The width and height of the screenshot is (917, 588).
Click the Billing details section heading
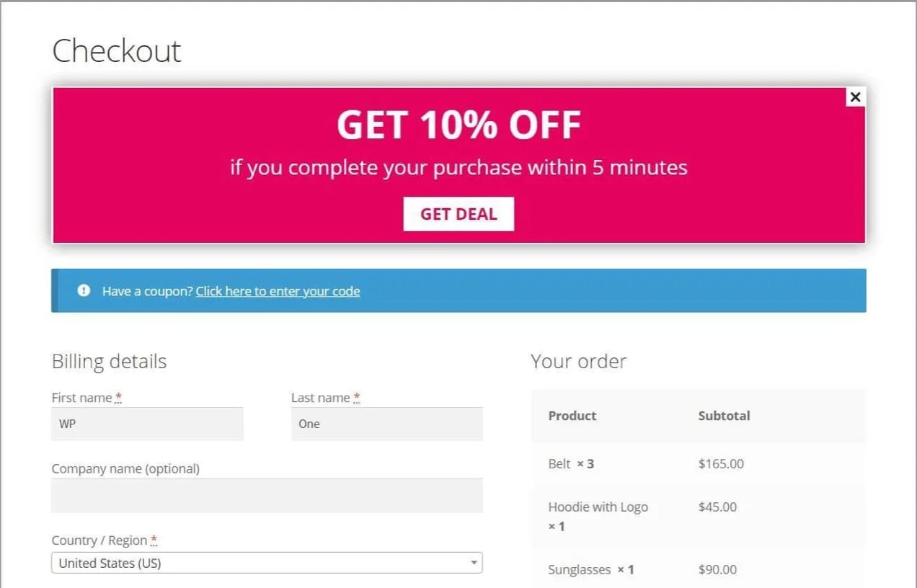(x=109, y=361)
